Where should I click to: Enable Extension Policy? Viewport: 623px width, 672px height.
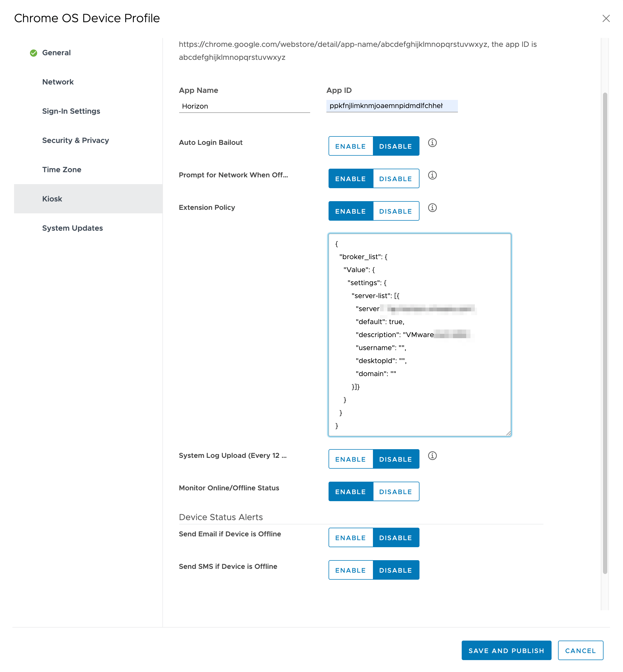[350, 211]
